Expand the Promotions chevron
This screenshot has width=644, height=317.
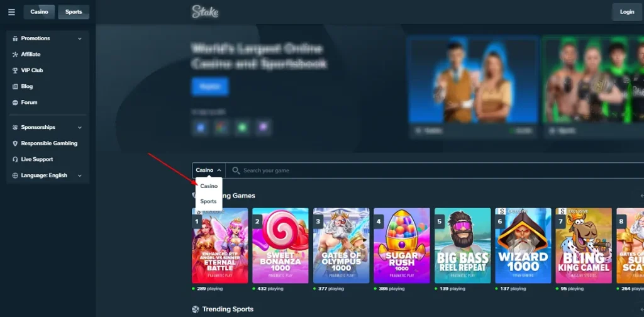click(80, 38)
